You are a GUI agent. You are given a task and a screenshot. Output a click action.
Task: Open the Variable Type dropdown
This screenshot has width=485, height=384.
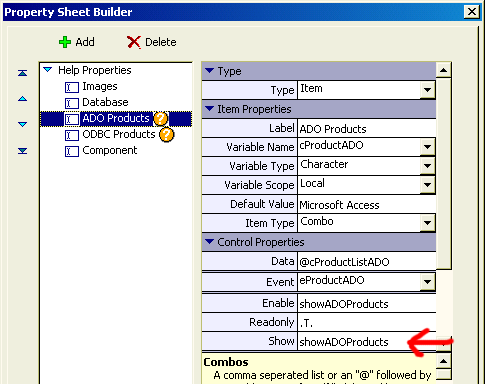[x=427, y=166]
